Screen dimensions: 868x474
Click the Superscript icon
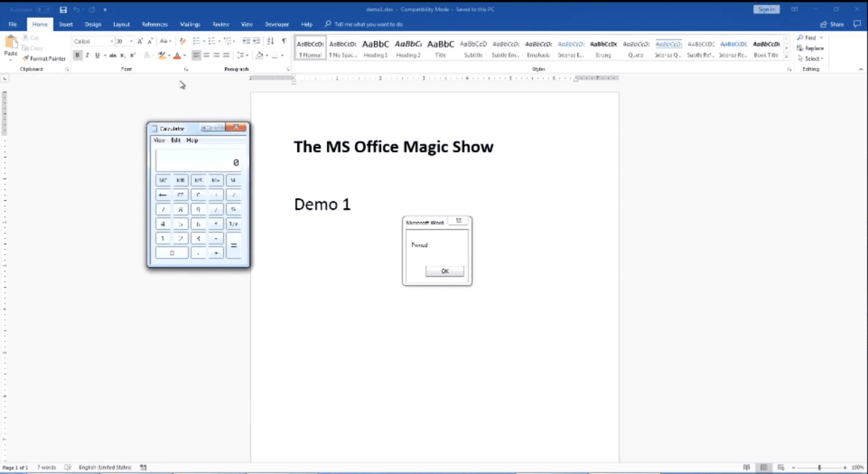(132, 55)
